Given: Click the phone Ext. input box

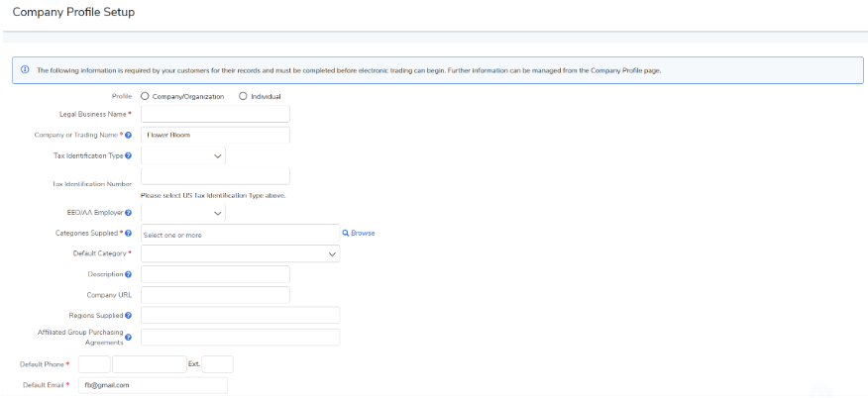Looking at the screenshot, I should (x=217, y=364).
